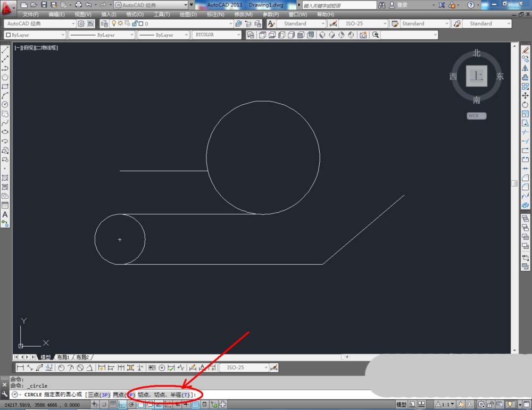Toggle Ortho mode in status bar
The image size is (532, 410).
click(122, 404)
